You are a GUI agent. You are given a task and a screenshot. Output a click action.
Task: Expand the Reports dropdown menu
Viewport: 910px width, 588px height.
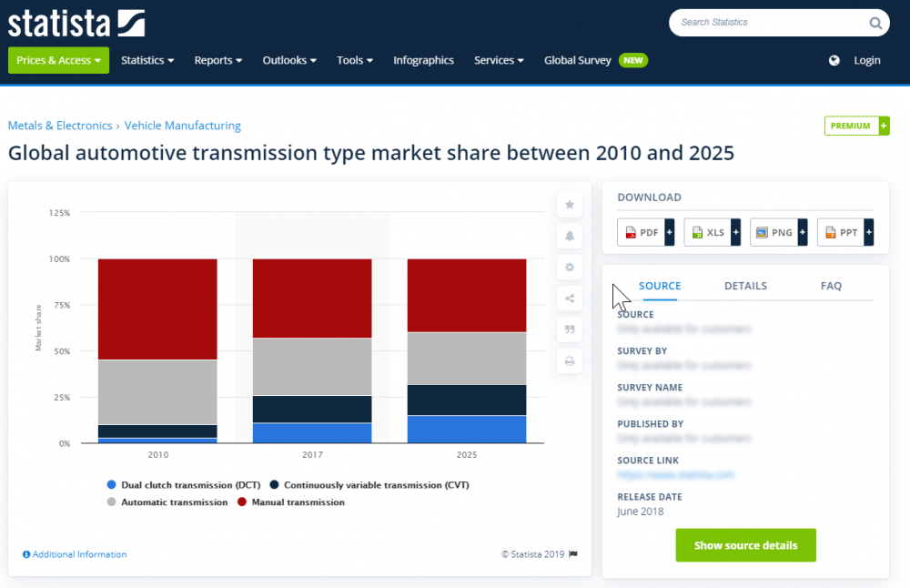point(218,60)
